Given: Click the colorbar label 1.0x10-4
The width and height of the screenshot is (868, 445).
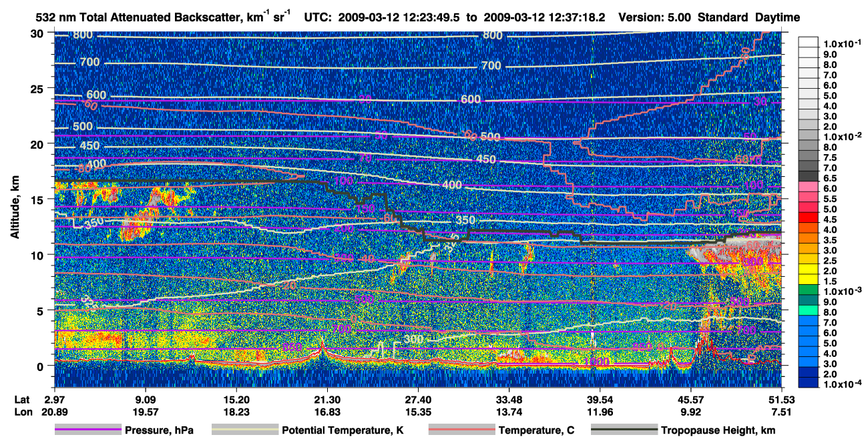Looking at the screenshot, I should click(x=842, y=384).
